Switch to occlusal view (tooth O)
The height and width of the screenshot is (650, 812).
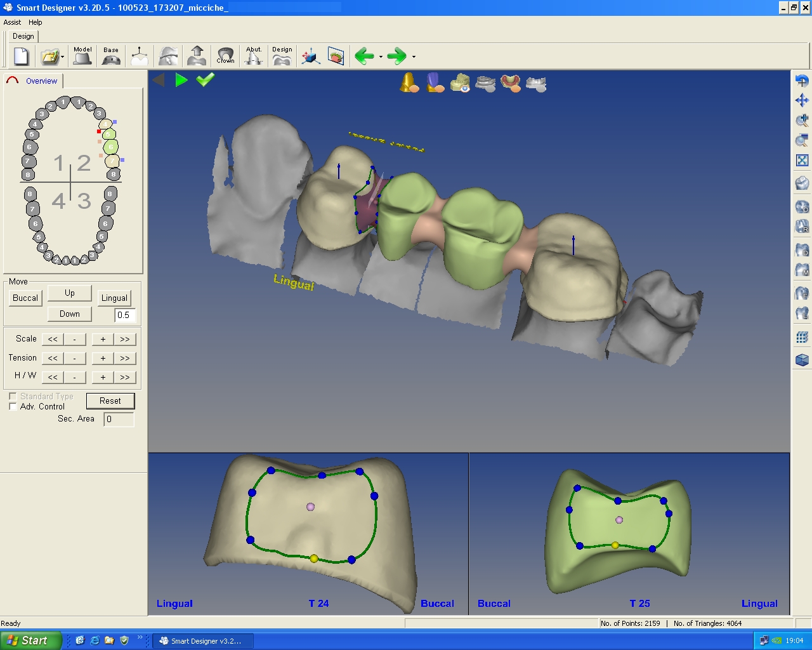point(802,206)
